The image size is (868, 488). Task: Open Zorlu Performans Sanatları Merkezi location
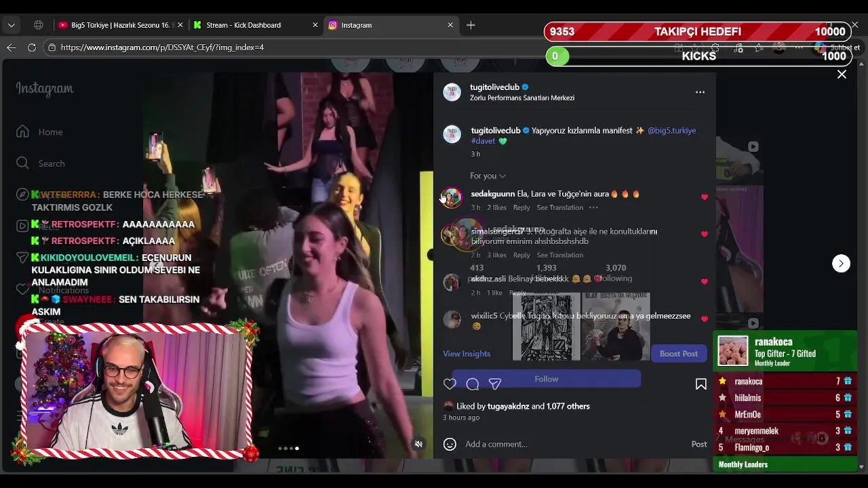point(522,98)
